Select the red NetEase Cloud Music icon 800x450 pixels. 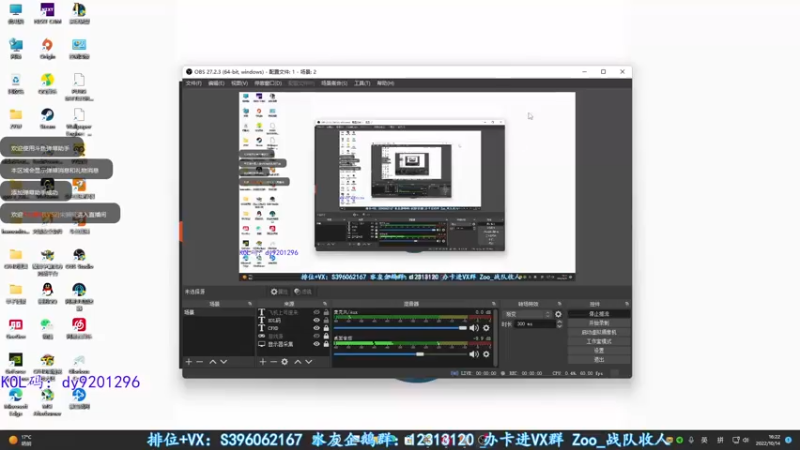(79, 328)
